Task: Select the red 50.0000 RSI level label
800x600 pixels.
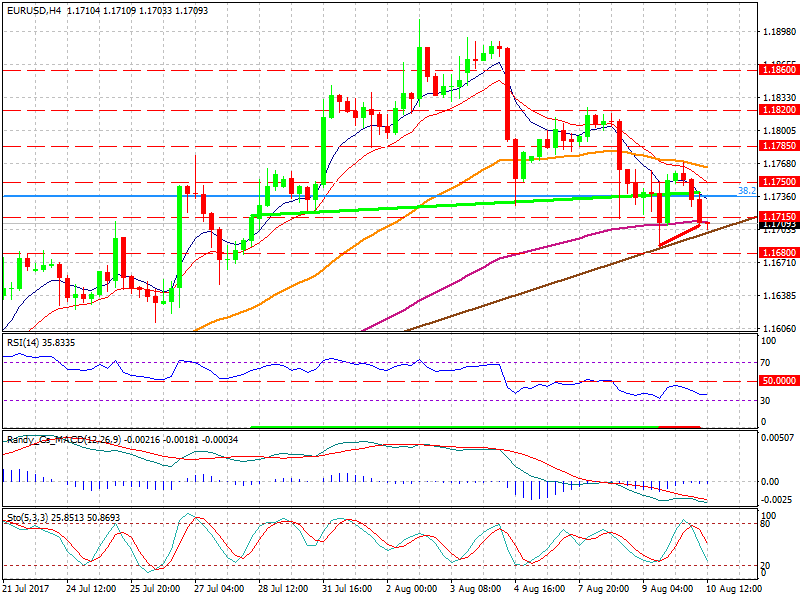Action: click(x=778, y=381)
